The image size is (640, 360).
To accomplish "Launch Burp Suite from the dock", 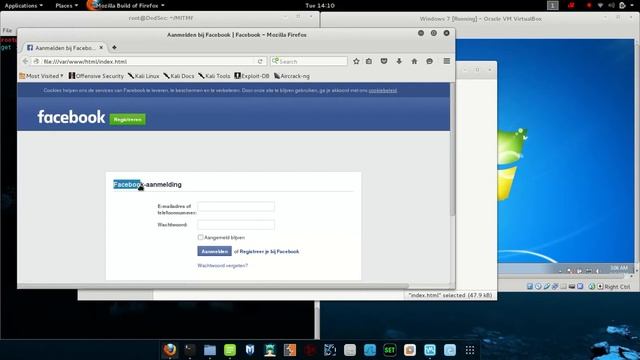I will click(x=290, y=350).
